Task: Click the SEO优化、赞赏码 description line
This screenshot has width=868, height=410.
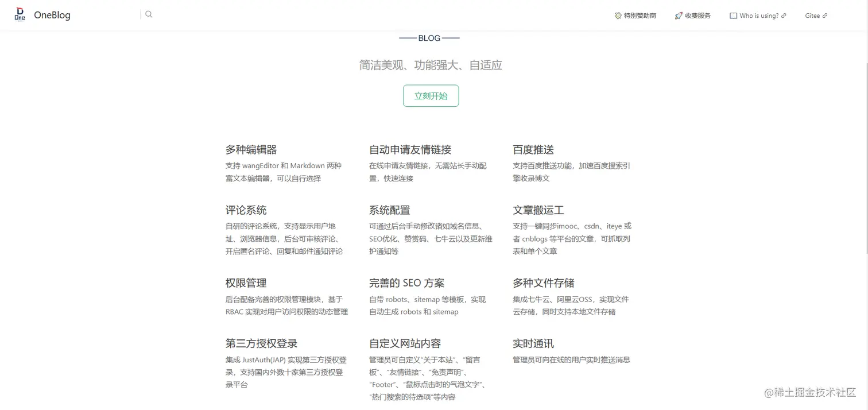Action: [431, 239]
